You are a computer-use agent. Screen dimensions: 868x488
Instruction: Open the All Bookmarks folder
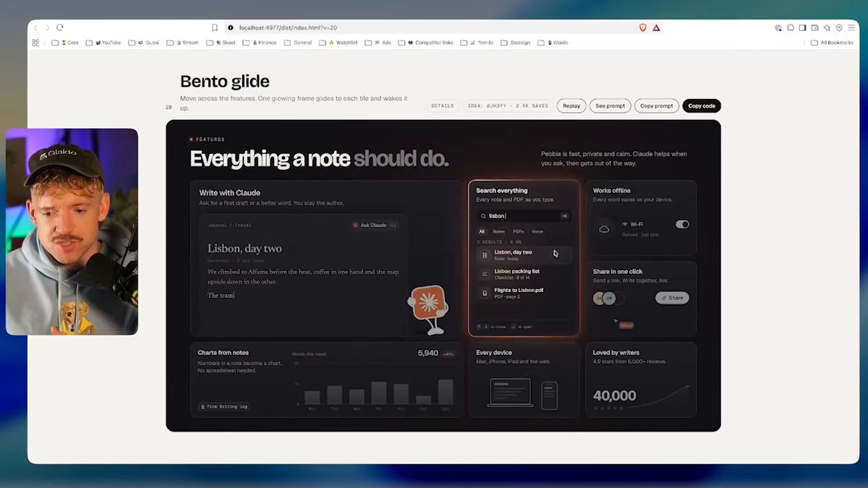point(832,43)
